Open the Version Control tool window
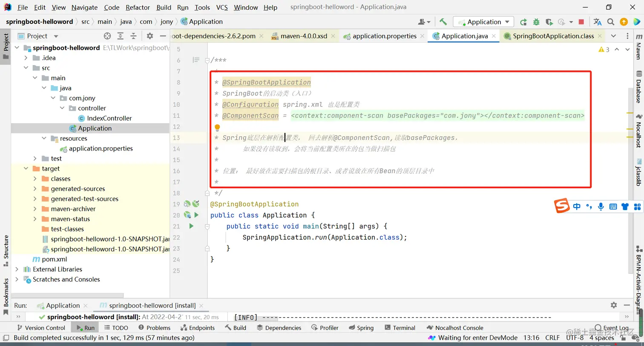 (x=40, y=328)
